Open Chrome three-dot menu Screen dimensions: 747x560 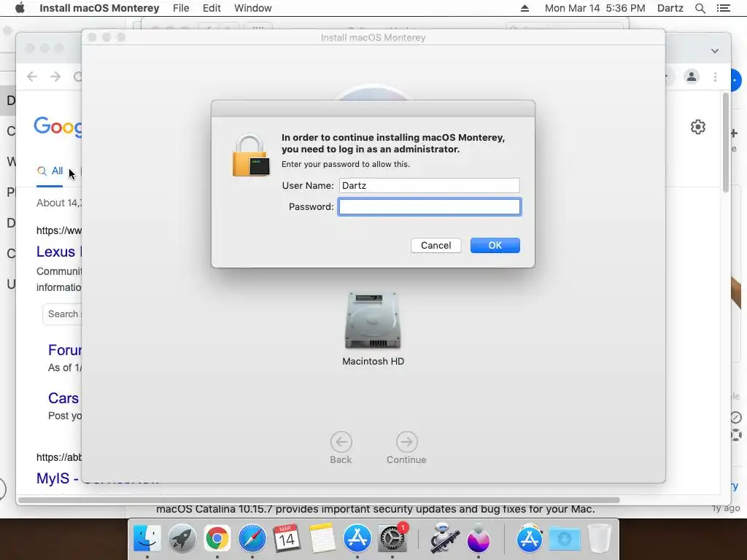click(715, 77)
